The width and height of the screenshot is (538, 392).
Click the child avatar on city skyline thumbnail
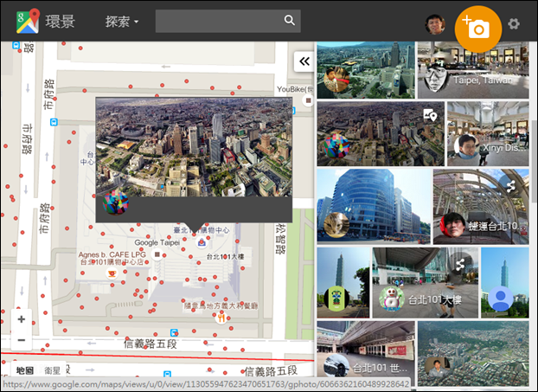pyautogui.click(x=336, y=80)
